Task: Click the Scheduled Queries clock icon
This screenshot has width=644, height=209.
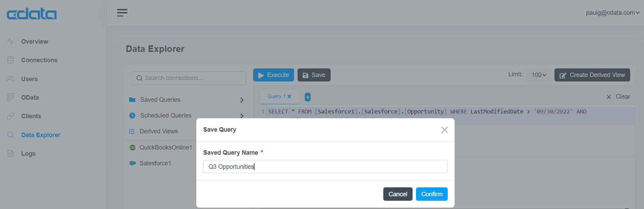Action: pyautogui.click(x=132, y=115)
